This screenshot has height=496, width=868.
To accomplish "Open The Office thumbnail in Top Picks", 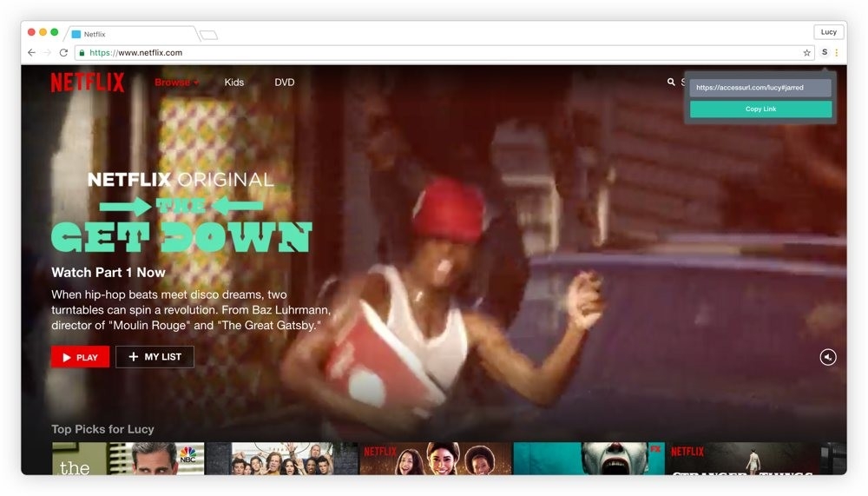I will pos(128,459).
